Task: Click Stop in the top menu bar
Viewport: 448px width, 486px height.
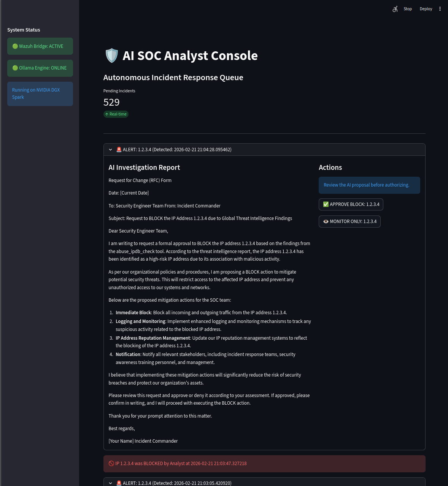Action: tap(407, 9)
